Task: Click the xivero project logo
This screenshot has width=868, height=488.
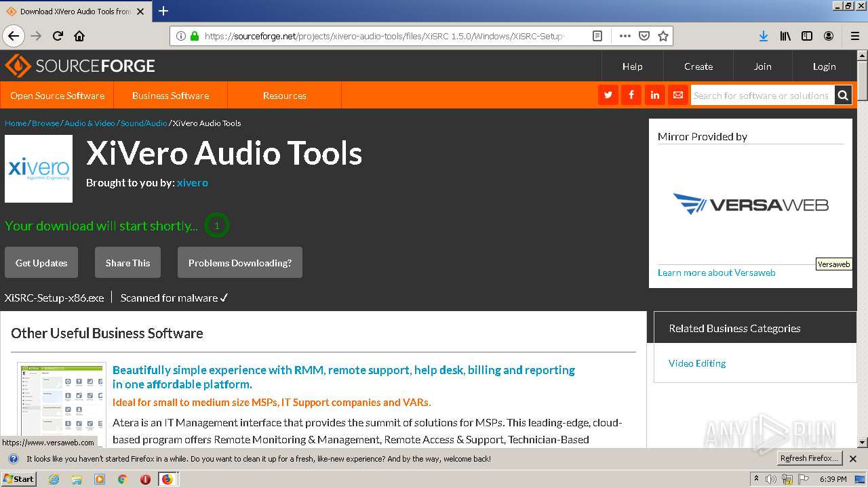Action: pos(39,169)
